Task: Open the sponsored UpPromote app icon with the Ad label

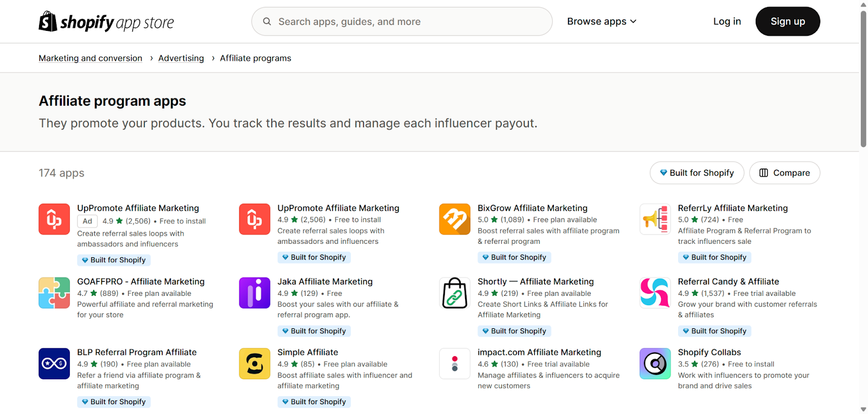Action: point(54,219)
